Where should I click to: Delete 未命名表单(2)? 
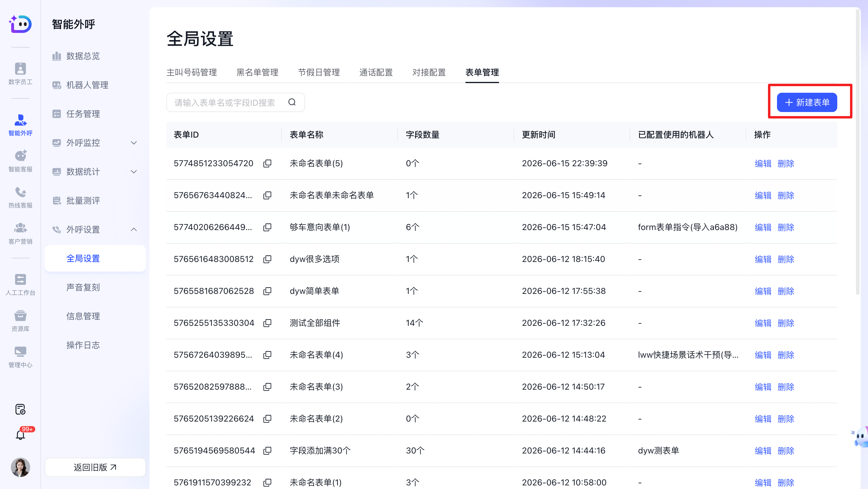click(786, 419)
